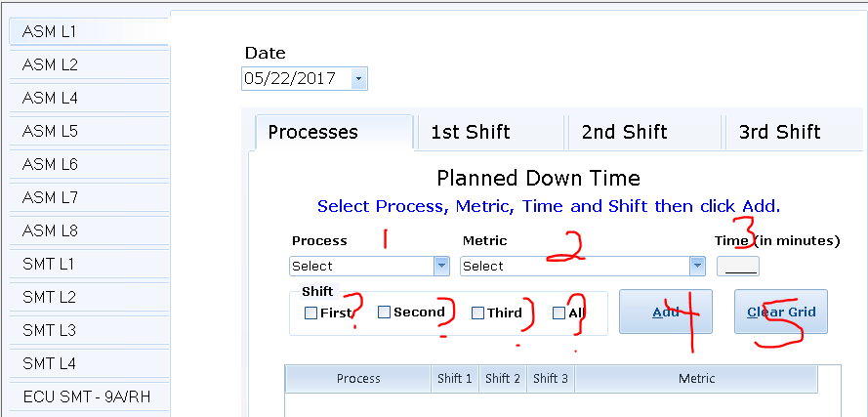868x417 pixels.
Task: Choose SMT L2 line from sidebar
Action: point(88,297)
